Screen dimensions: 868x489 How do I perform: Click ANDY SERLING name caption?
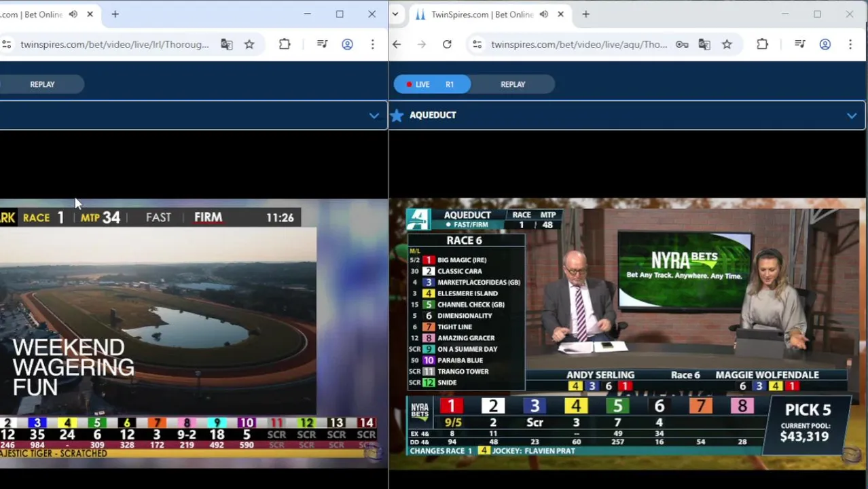pos(600,375)
